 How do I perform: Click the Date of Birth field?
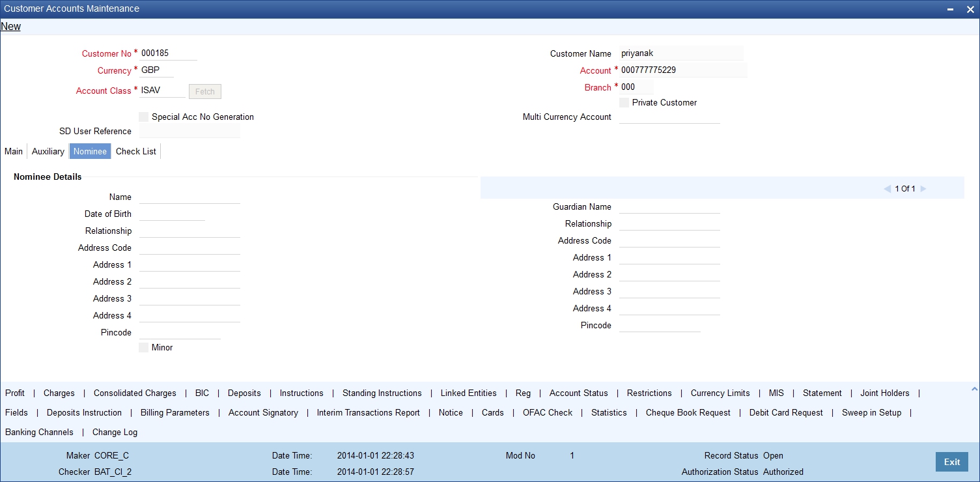coord(172,214)
